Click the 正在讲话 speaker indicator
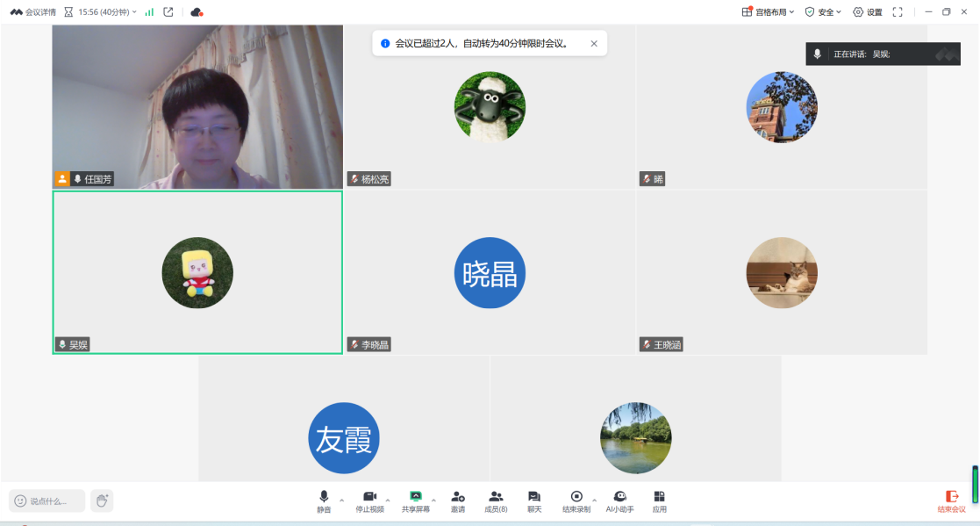 click(x=883, y=54)
